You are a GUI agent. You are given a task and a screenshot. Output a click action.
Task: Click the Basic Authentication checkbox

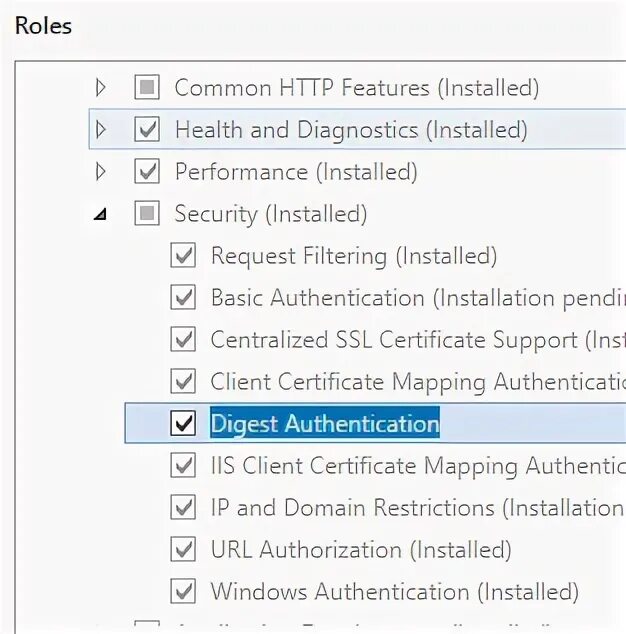pos(183,298)
